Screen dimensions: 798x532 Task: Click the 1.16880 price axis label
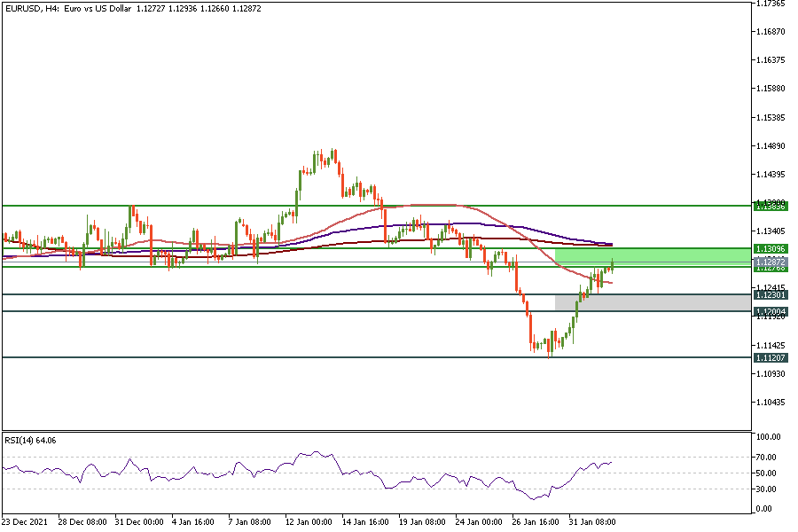pos(770,32)
